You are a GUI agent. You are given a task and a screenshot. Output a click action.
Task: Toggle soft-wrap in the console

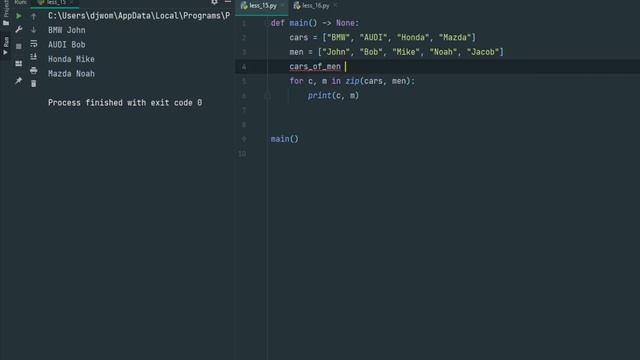pyautogui.click(x=34, y=43)
